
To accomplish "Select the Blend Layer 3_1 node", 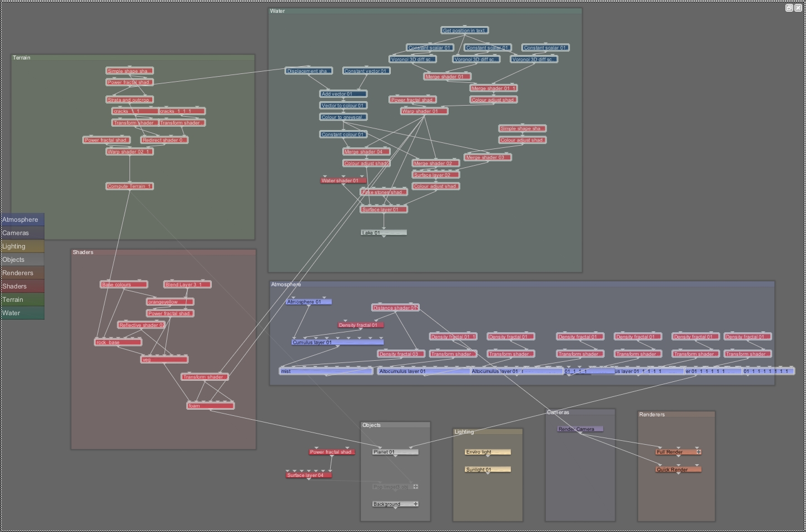I will click(187, 285).
